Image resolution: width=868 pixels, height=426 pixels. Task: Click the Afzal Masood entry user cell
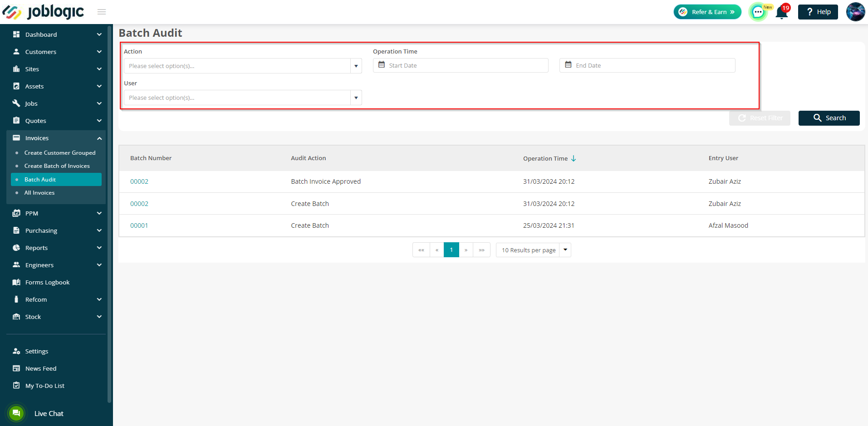728,225
